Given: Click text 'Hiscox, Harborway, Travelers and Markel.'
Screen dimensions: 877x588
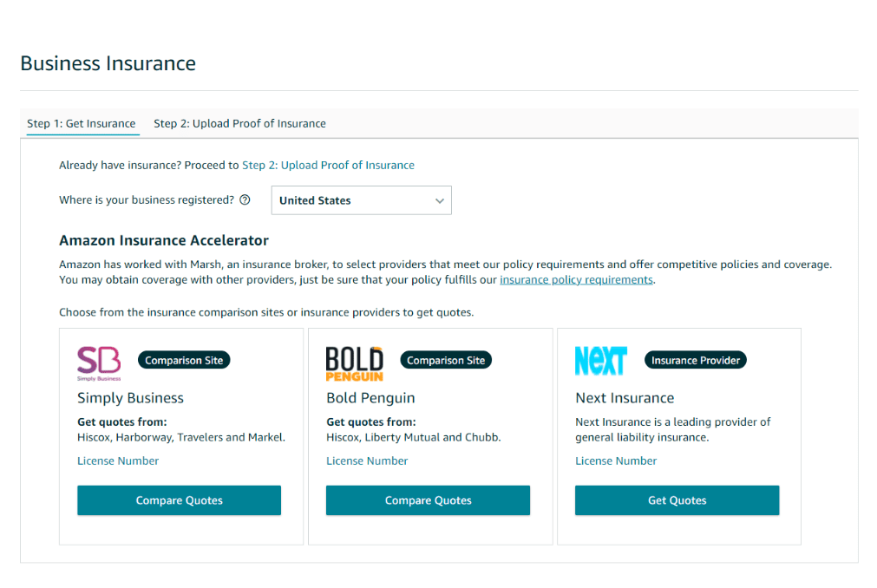Looking at the screenshot, I should tap(181, 437).
